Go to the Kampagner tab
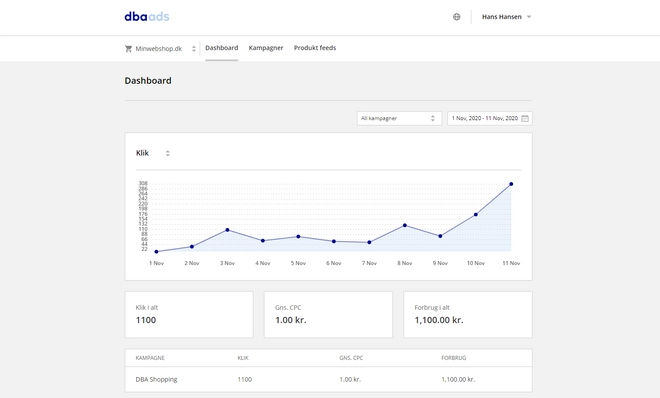The image size is (660, 398). point(266,48)
